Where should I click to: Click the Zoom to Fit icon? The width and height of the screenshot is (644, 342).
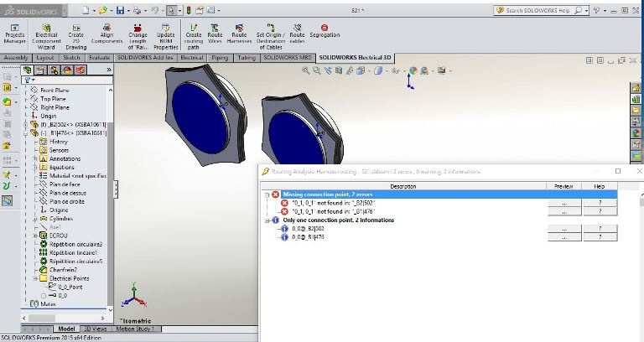click(305, 70)
